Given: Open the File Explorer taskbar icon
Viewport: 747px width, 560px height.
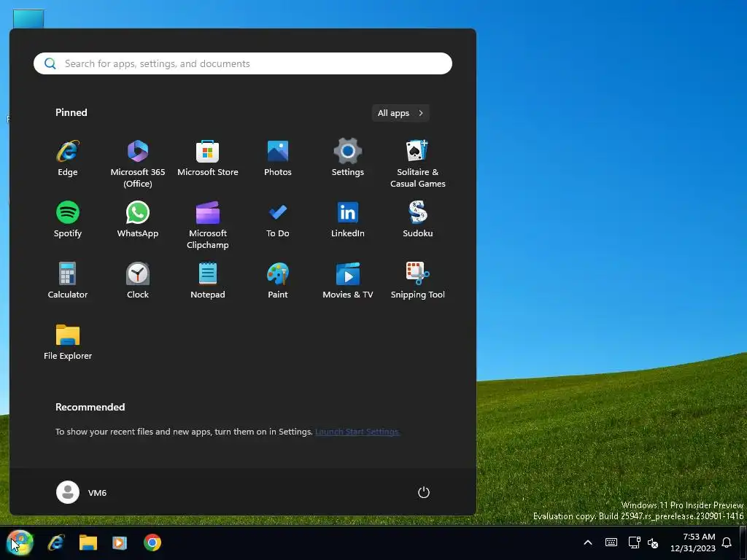Looking at the screenshot, I should pyautogui.click(x=88, y=542).
